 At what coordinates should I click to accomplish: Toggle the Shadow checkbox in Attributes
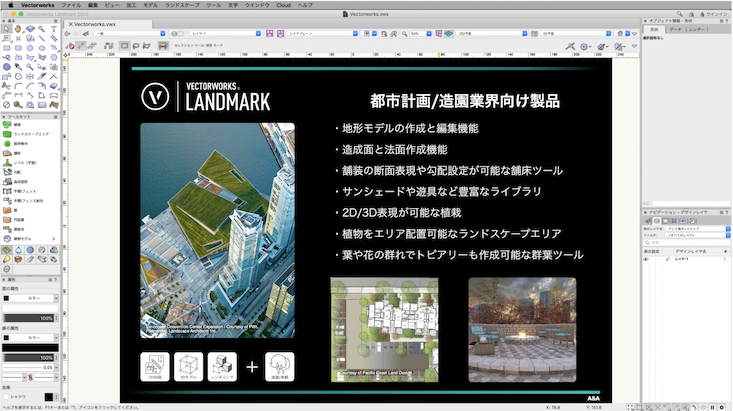pyautogui.click(x=6, y=397)
